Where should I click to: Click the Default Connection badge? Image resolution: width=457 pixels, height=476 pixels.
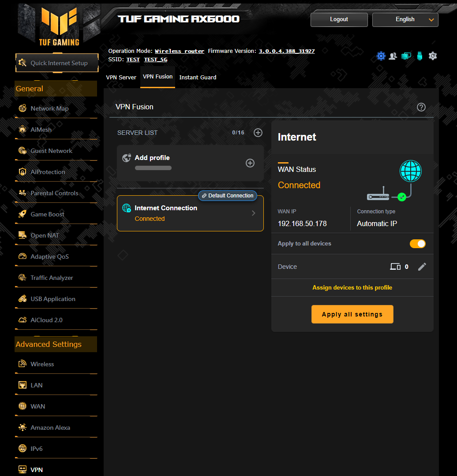click(228, 196)
